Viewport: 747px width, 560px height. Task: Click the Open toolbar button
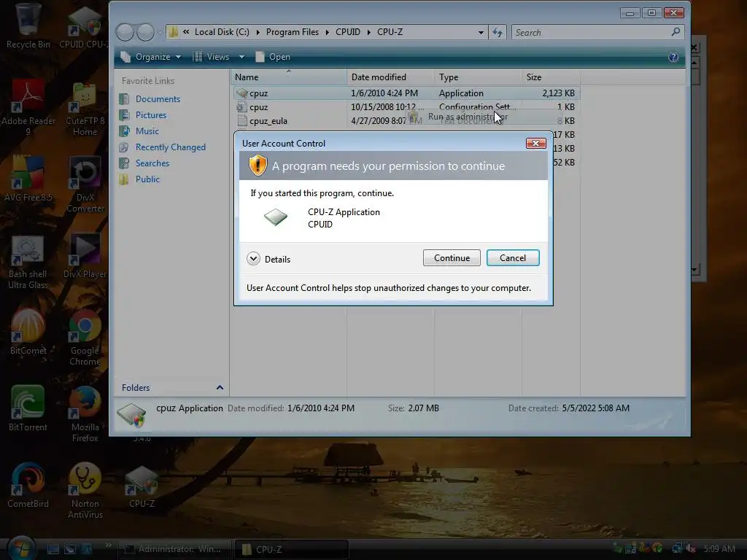pyautogui.click(x=273, y=57)
